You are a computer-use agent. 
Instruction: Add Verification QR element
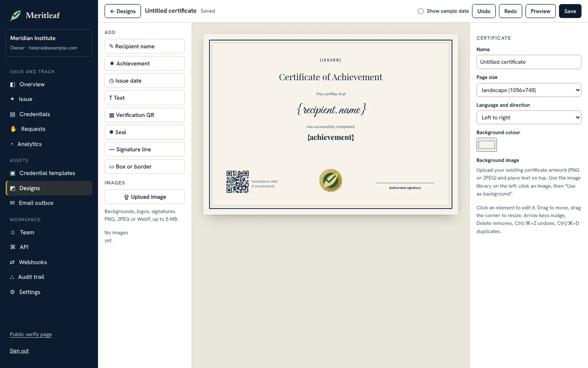144,115
